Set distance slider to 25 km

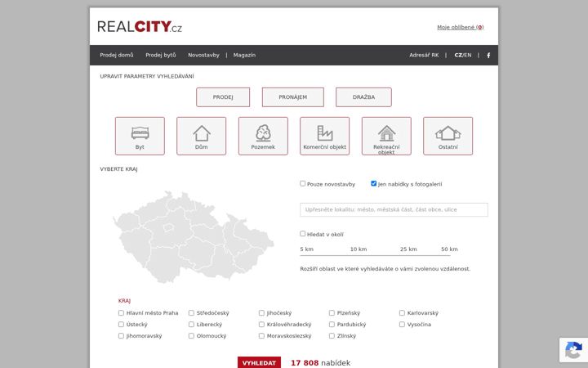click(408, 249)
